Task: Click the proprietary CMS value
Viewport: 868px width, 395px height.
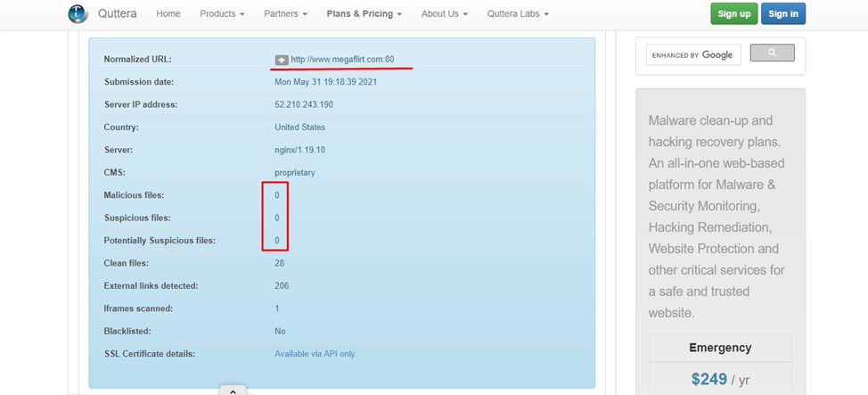Action: 295,173
